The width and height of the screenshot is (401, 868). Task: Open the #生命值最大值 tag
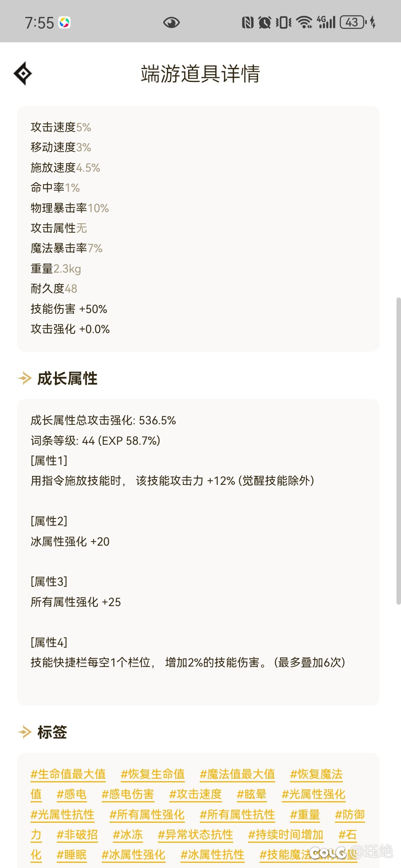[x=68, y=774]
